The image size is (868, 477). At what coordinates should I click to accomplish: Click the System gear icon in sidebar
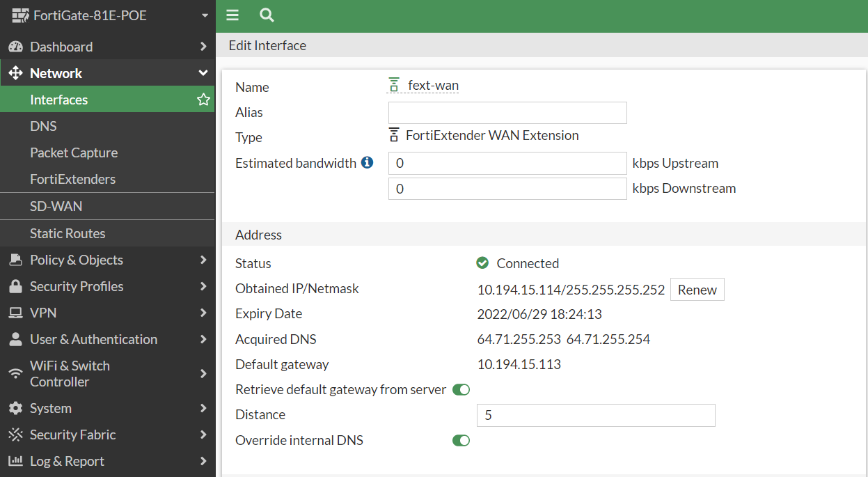15,408
